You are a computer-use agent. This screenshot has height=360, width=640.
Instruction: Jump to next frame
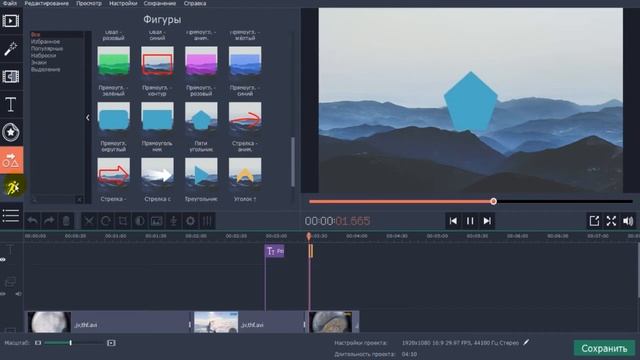[x=487, y=221]
